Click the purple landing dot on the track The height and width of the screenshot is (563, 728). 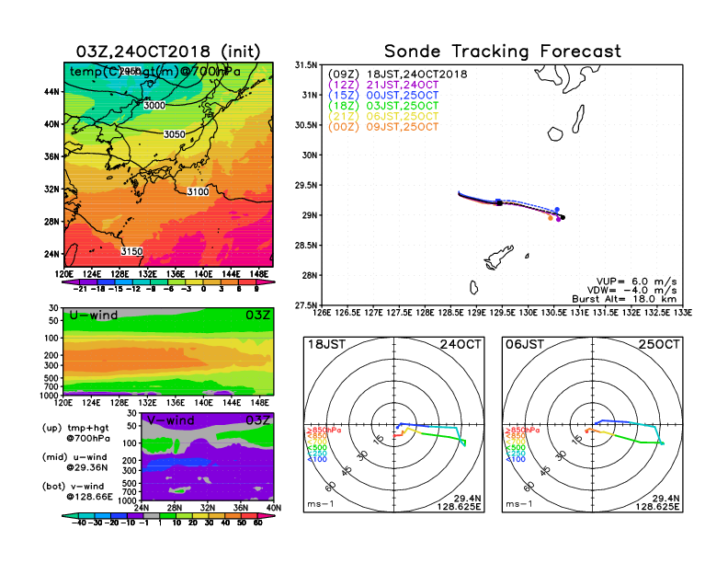pyautogui.click(x=558, y=219)
